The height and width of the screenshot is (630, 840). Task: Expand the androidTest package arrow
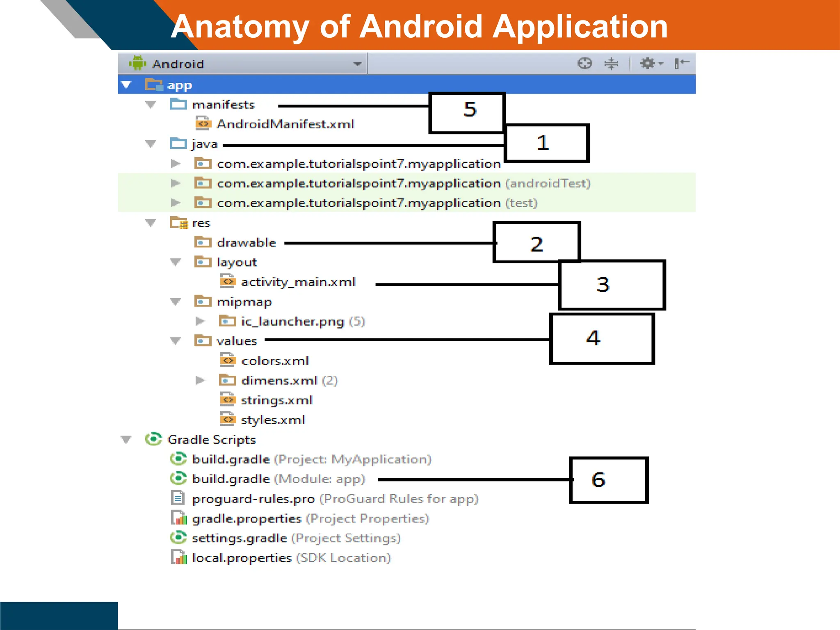(175, 183)
